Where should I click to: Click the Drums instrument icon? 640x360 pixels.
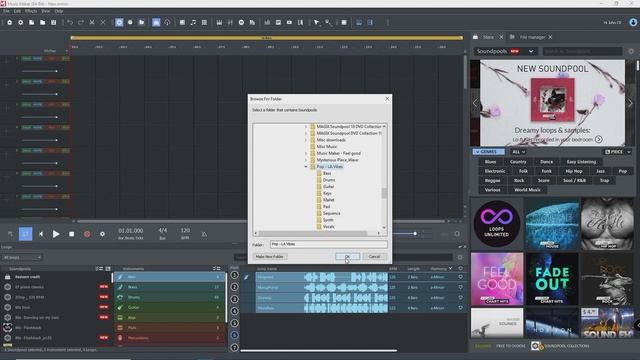120,297
